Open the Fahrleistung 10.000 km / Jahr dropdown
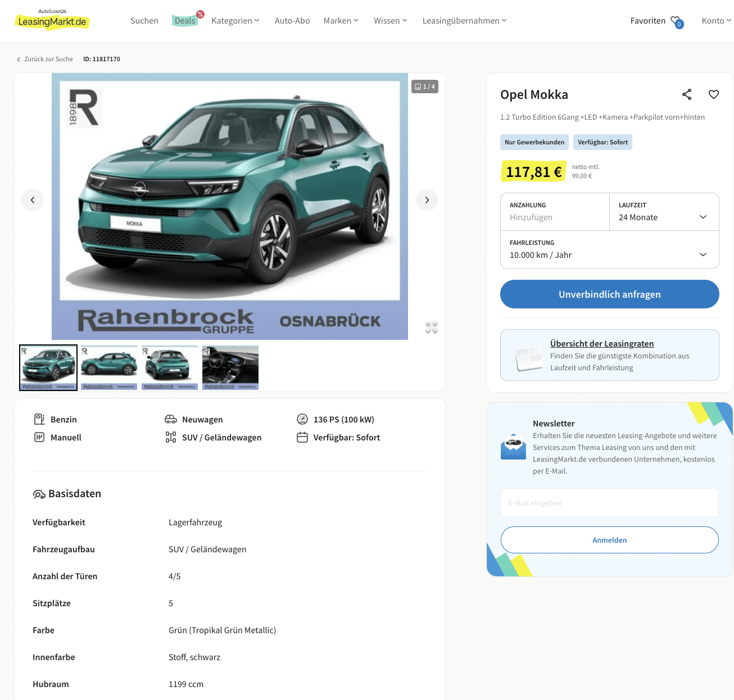734x700 pixels. tap(610, 249)
